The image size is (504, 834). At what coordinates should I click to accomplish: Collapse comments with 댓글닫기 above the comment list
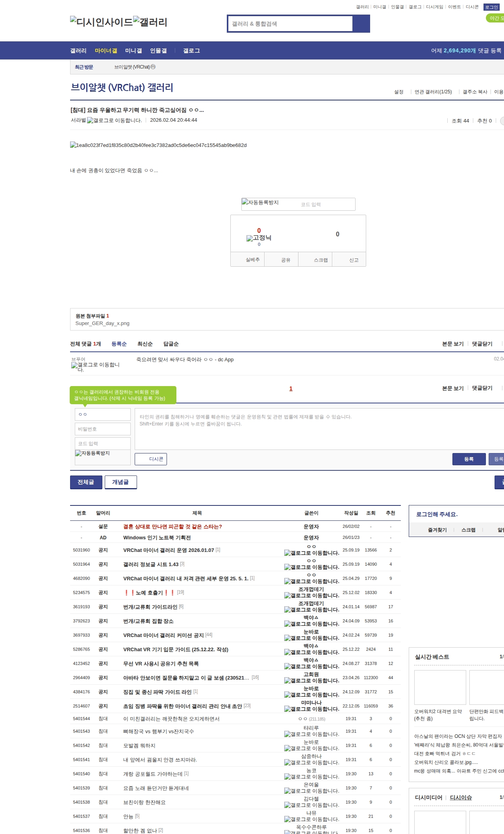click(482, 344)
